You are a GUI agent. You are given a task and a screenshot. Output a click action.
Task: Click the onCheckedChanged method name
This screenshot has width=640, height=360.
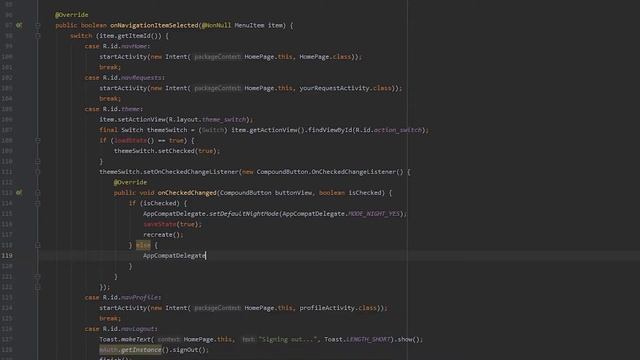coord(187,193)
